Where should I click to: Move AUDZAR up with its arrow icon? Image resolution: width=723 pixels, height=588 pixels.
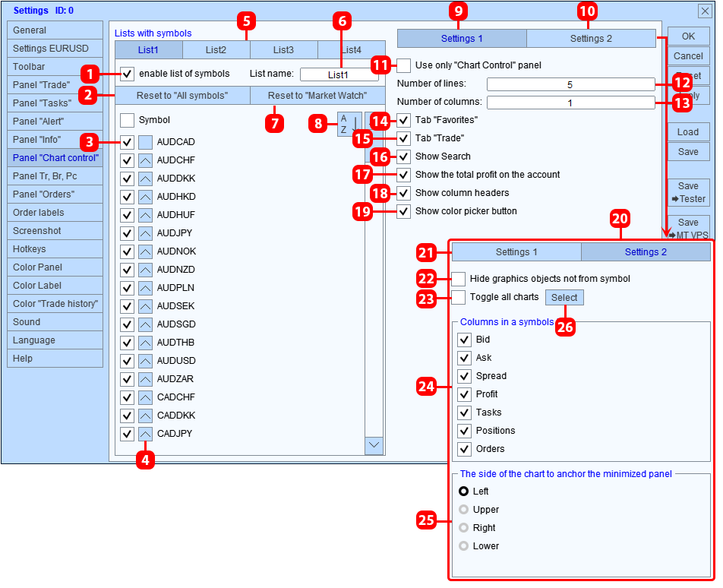click(145, 379)
